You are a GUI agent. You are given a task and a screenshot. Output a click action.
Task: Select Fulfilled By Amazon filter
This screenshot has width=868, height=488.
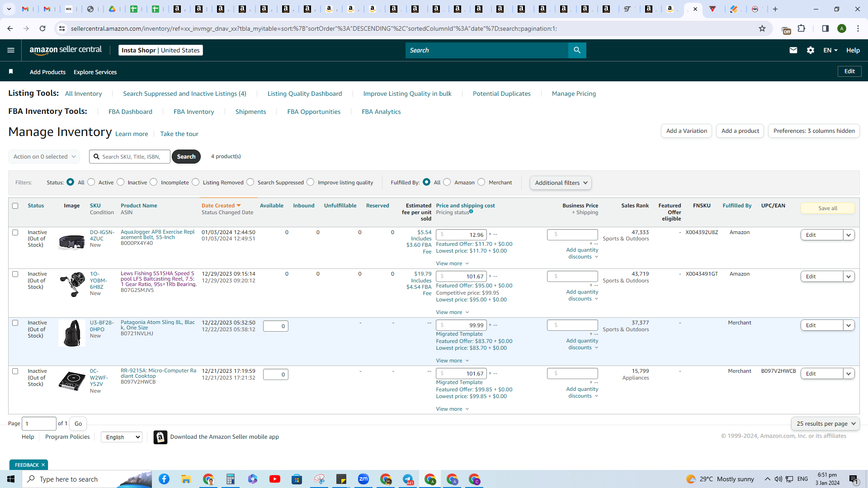point(447,182)
